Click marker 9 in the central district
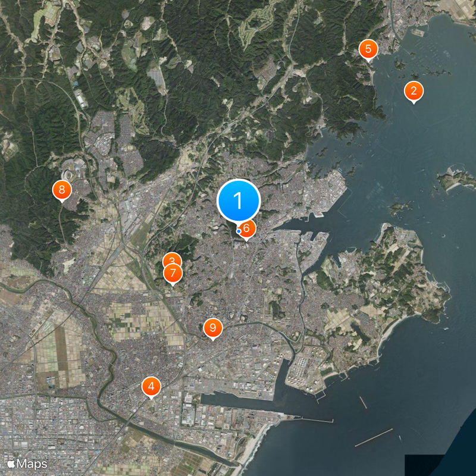This screenshot has height=476, width=476. click(212, 327)
